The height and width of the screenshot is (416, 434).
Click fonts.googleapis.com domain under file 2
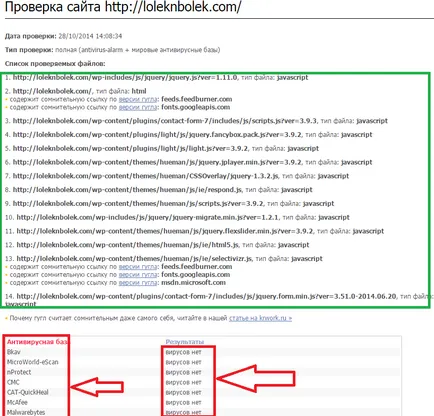[196, 107]
